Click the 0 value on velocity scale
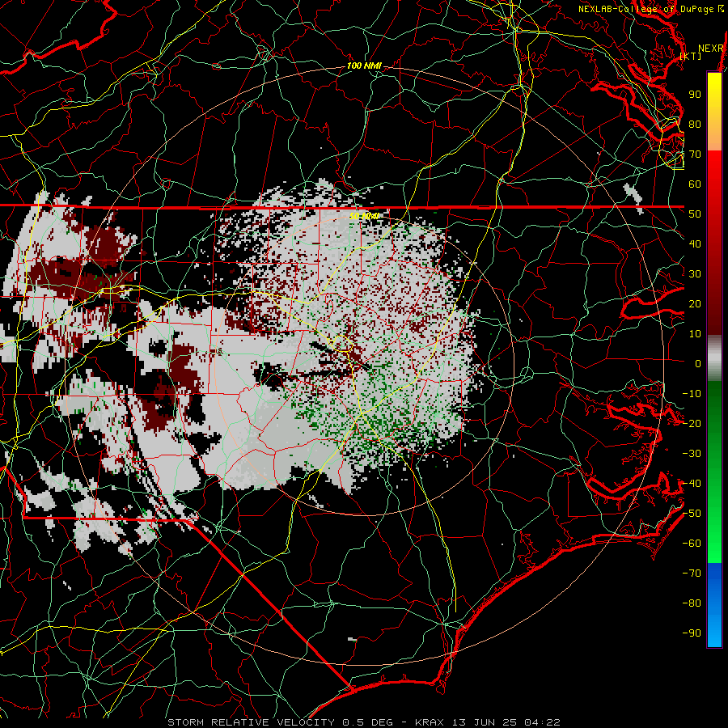The height and width of the screenshot is (728, 728). point(698,364)
